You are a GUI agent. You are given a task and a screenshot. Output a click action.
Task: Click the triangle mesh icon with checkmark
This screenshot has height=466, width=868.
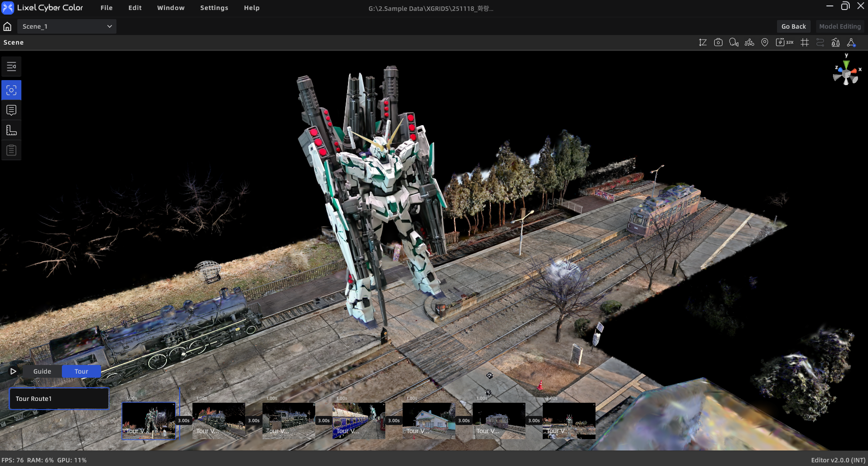click(851, 42)
